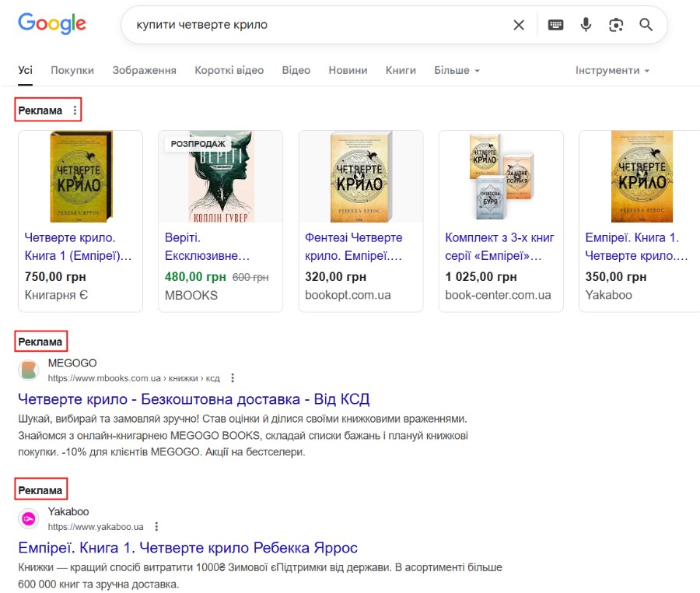700x593 pixels.
Task: Open MEGOGO ad three-dot menu
Action: [232, 378]
